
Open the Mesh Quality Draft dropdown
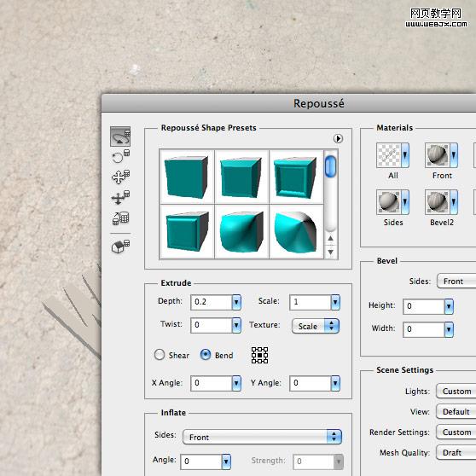tap(456, 452)
